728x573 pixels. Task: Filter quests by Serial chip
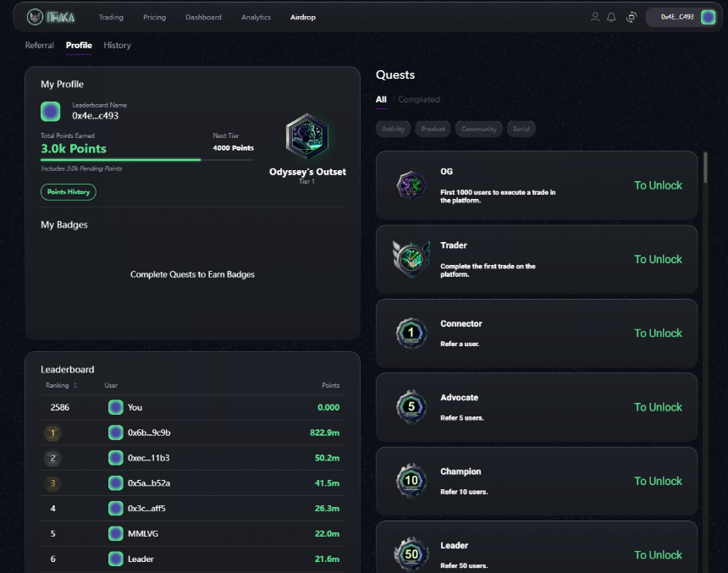coord(521,129)
